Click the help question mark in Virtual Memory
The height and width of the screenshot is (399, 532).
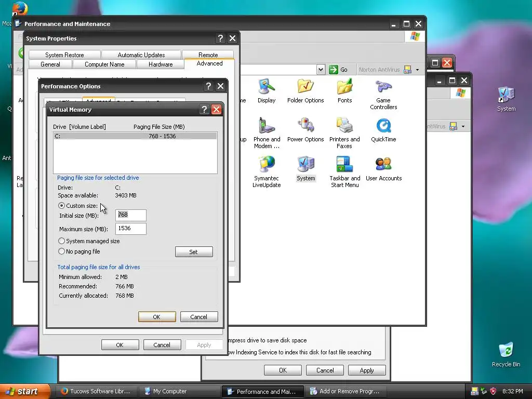(204, 109)
